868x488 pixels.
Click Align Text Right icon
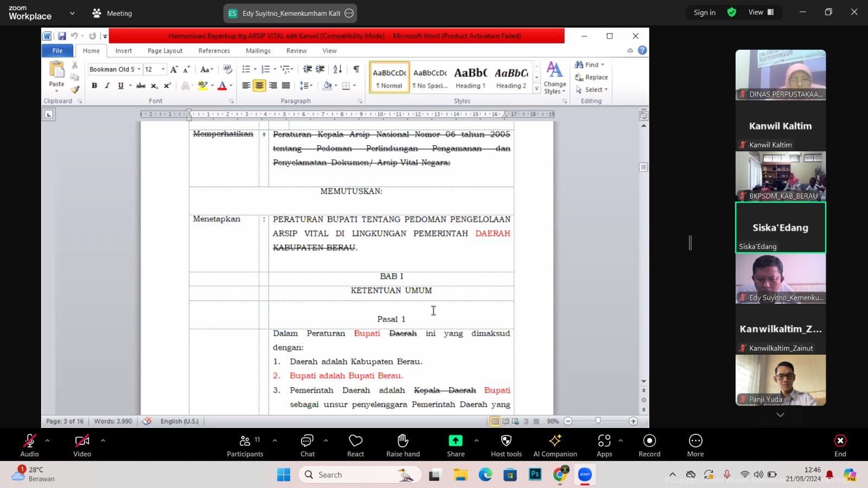272,86
